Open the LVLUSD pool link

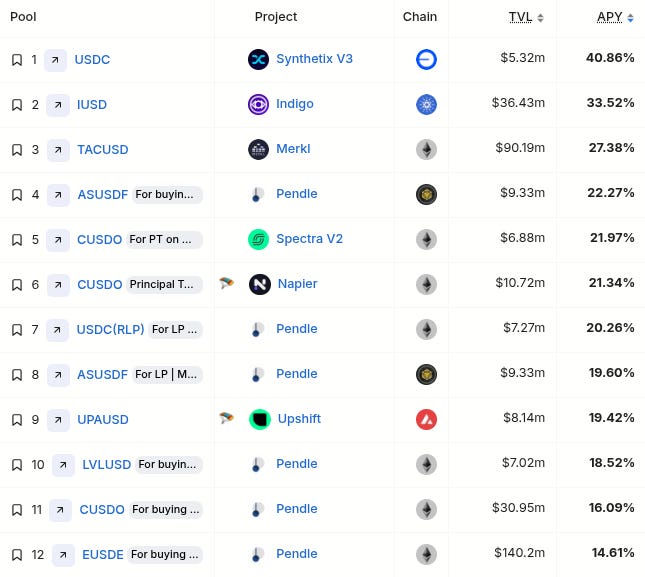107,465
